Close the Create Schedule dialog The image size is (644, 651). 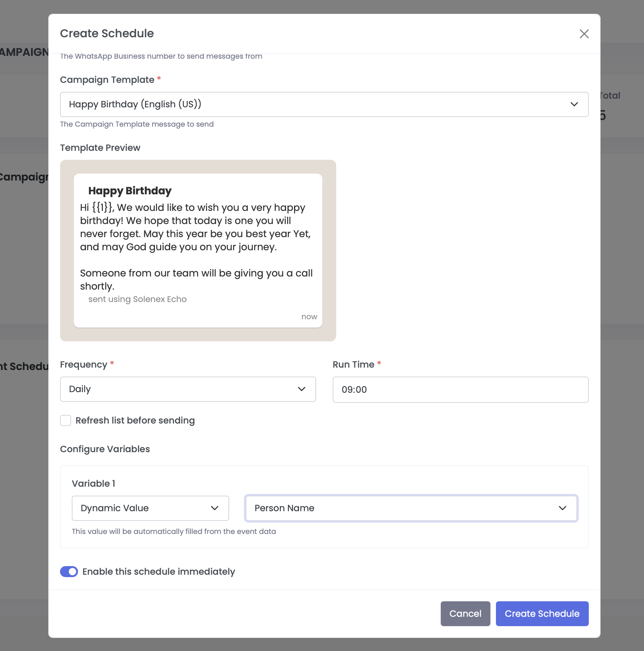click(x=584, y=34)
